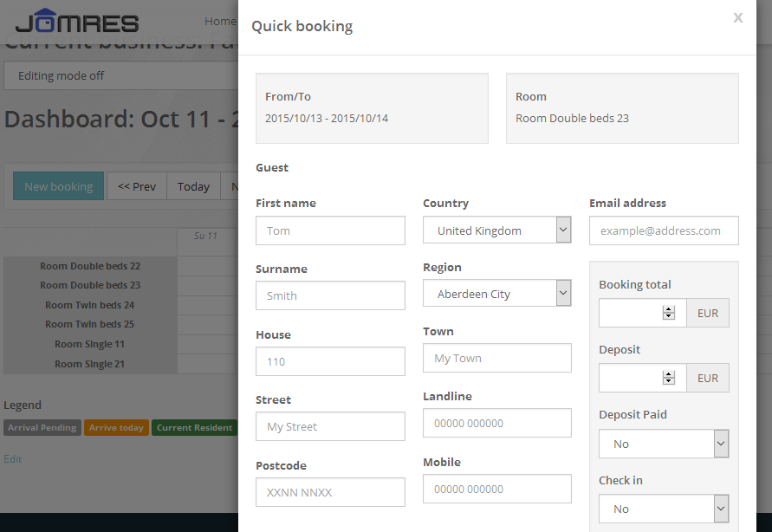Click the New booking button
The image size is (772, 532).
pyautogui.click(x=58, y=186)
